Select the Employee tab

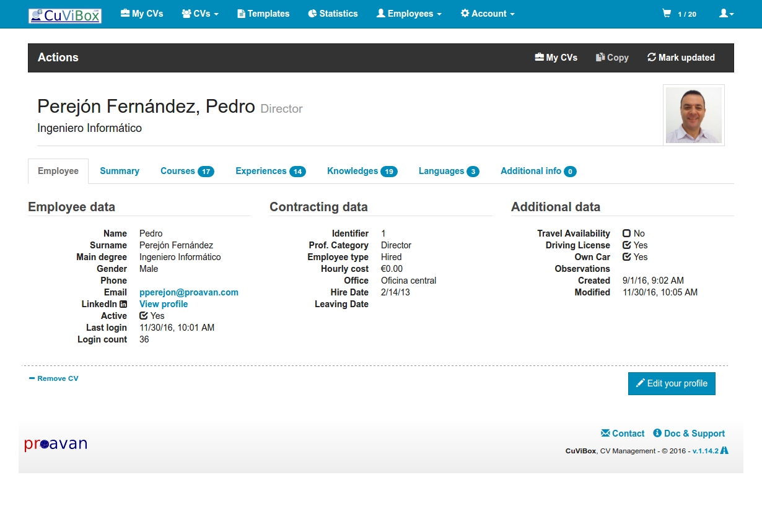coord(58,171)
